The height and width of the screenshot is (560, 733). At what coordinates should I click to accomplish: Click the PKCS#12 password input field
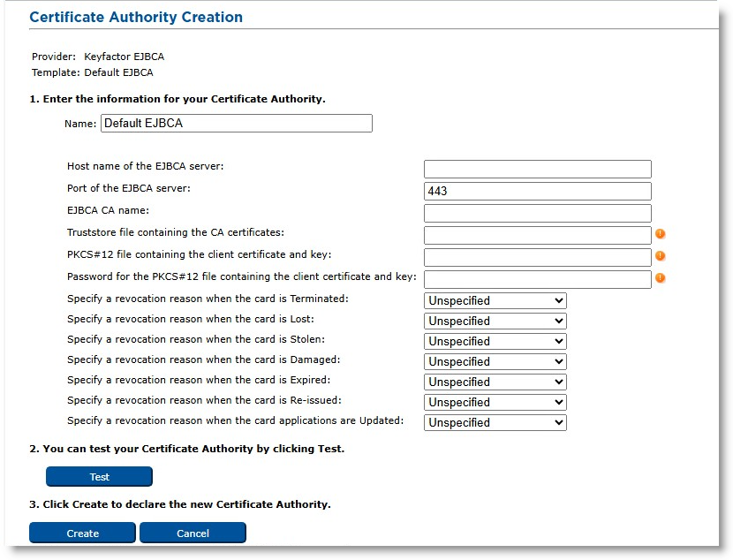(x=538, y=279)
